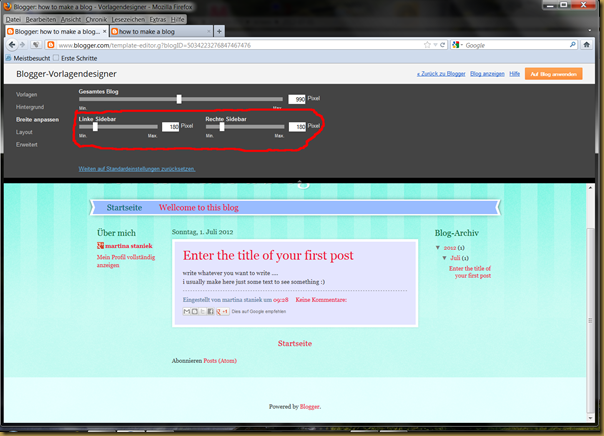Open the Google search engine icon

(456, 45)
